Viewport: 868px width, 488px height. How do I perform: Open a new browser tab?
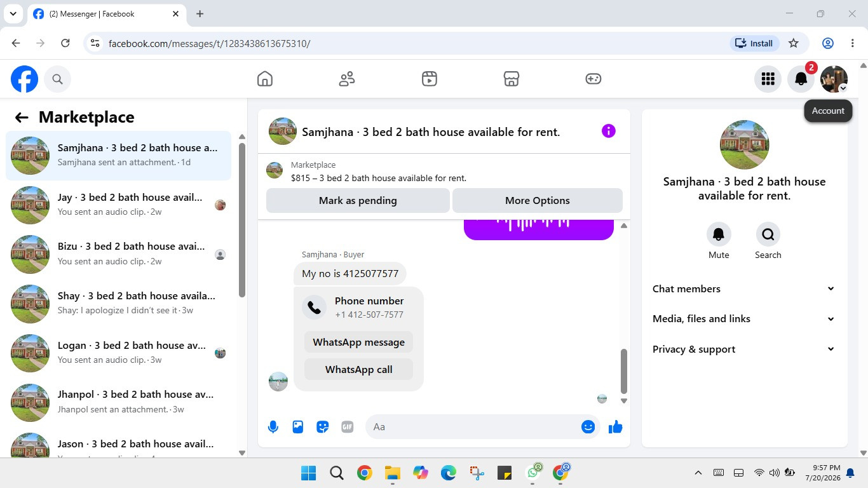click(200, 13)
